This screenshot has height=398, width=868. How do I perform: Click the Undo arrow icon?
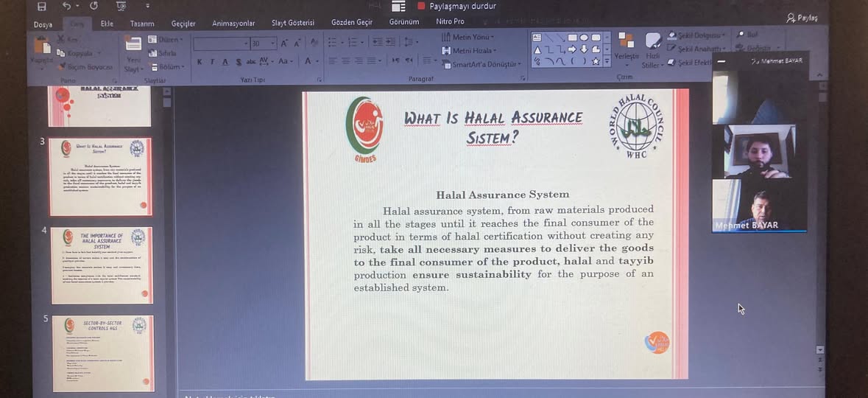pyautogui.click(x=66, y=6)
